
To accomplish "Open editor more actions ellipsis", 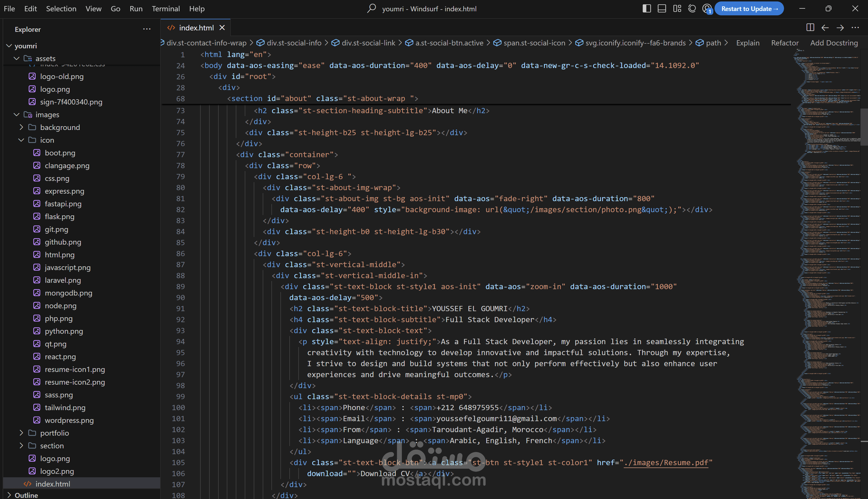I will coord(855,27).
